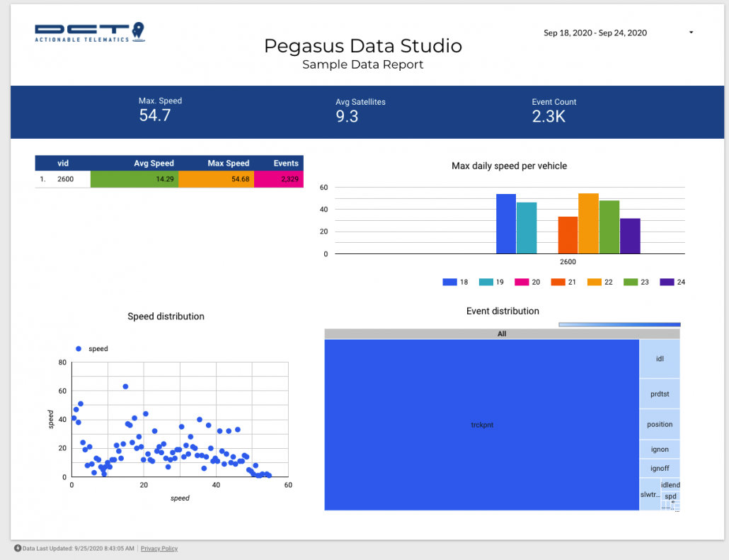The height and width of the screenshot is (560, 729).
Task: Open the Privacy Policy link
Action: click(x=159, y=549)
